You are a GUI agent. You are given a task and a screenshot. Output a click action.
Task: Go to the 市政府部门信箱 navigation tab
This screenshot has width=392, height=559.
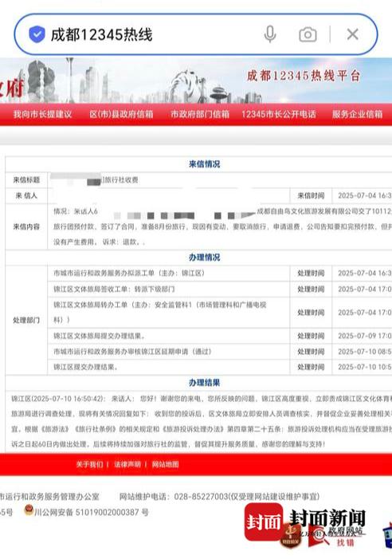tap(200, 115)
